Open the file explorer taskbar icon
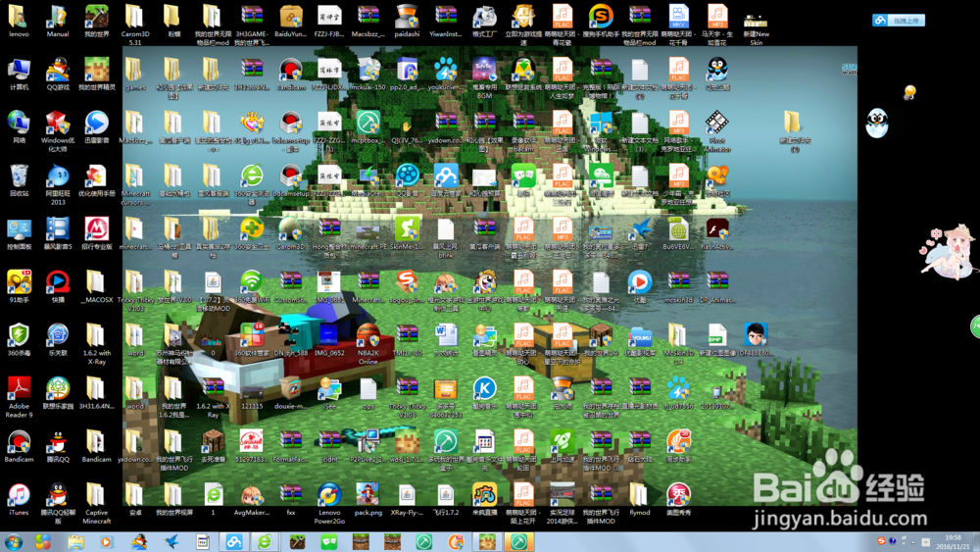The width and height of the screenshot is (980, 552). coord(75,542)
